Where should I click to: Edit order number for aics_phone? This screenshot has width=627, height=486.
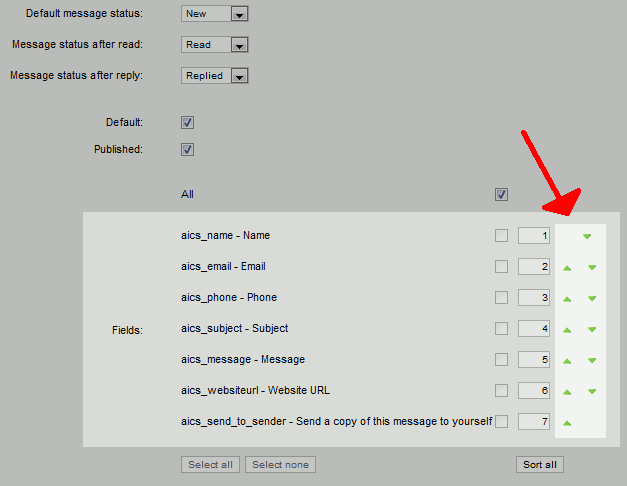click(534, 298)
